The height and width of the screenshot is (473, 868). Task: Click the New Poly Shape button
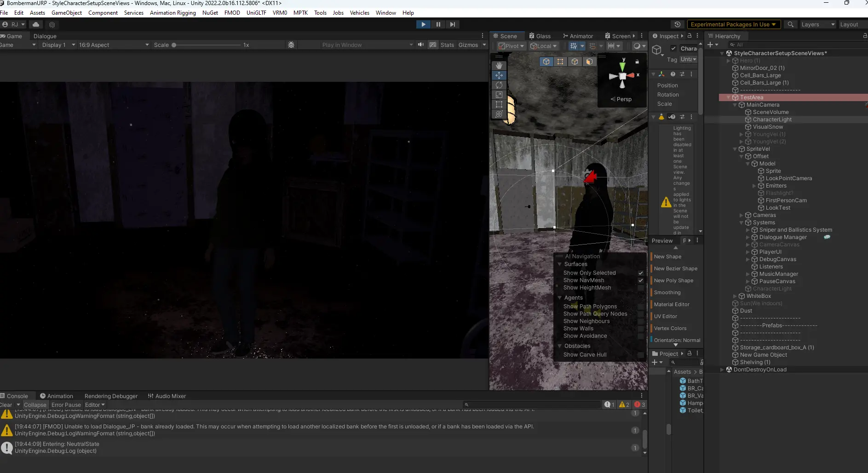673,280
